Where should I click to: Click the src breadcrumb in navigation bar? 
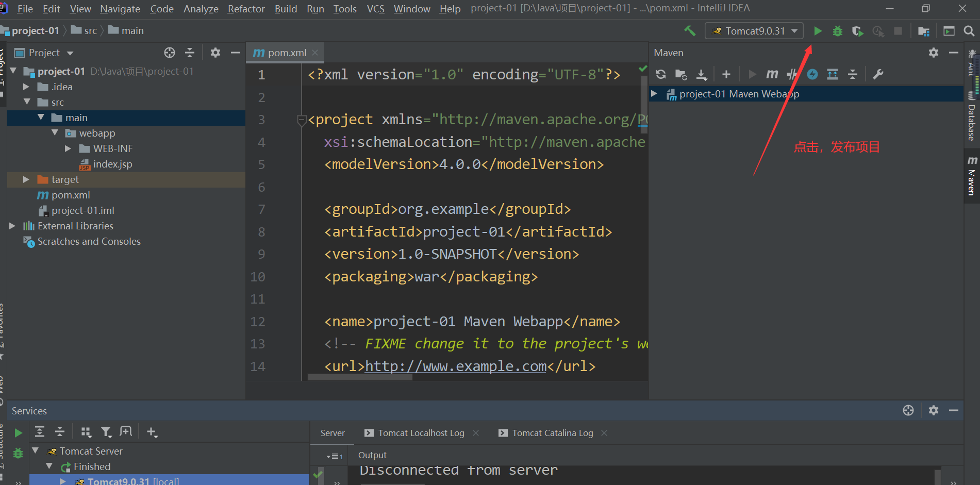[91, 30]
